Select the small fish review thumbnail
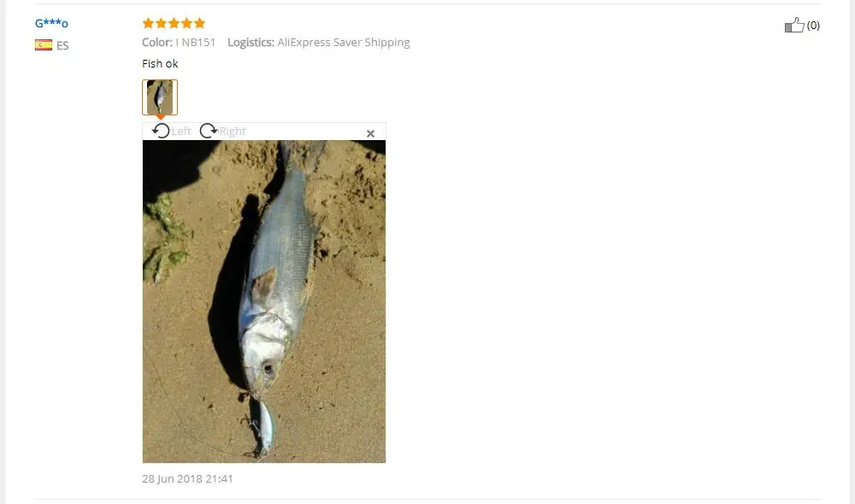855x504 pixels. pos(160,97)
